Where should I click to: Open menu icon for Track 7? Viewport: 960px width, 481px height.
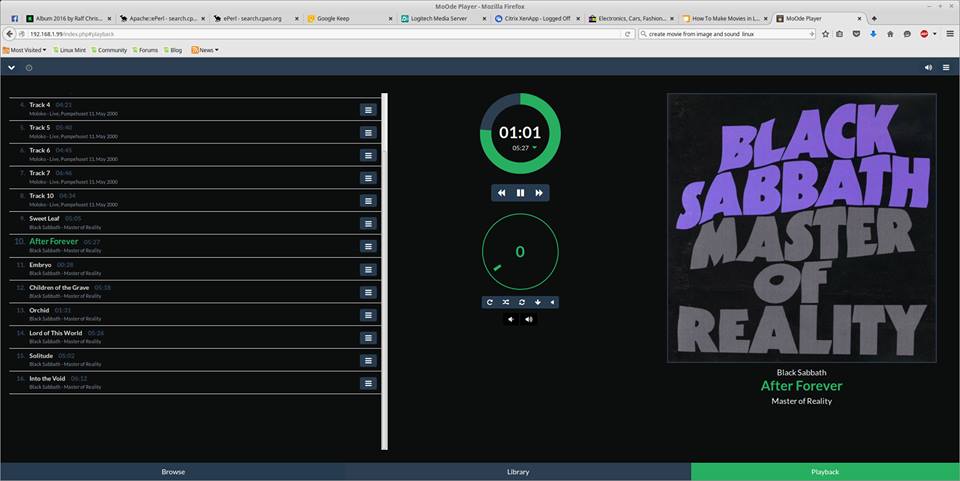[x=368, y=178]
